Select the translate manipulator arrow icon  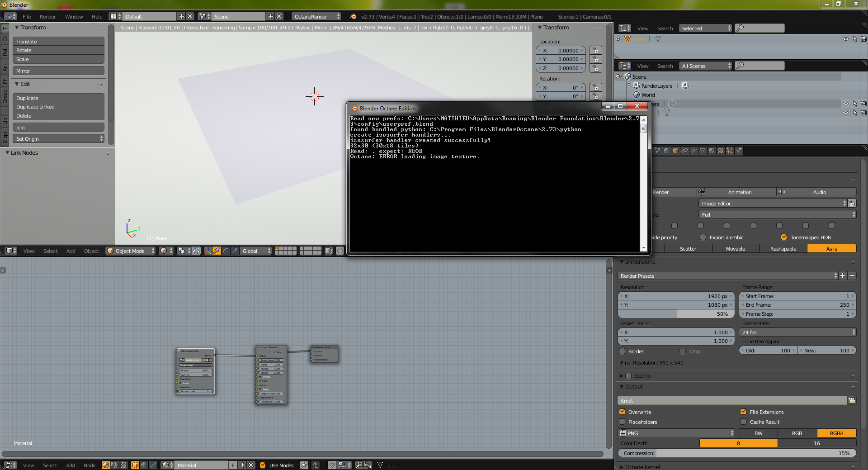click(x=217, y=251)
